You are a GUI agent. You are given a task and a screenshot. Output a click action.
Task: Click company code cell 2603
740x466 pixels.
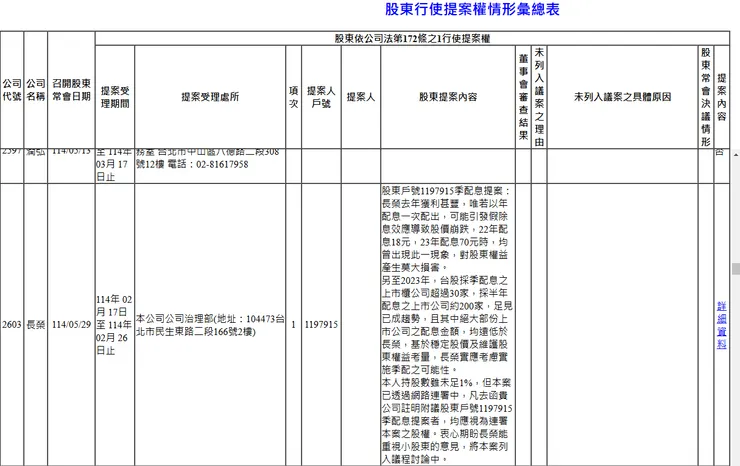12,325
